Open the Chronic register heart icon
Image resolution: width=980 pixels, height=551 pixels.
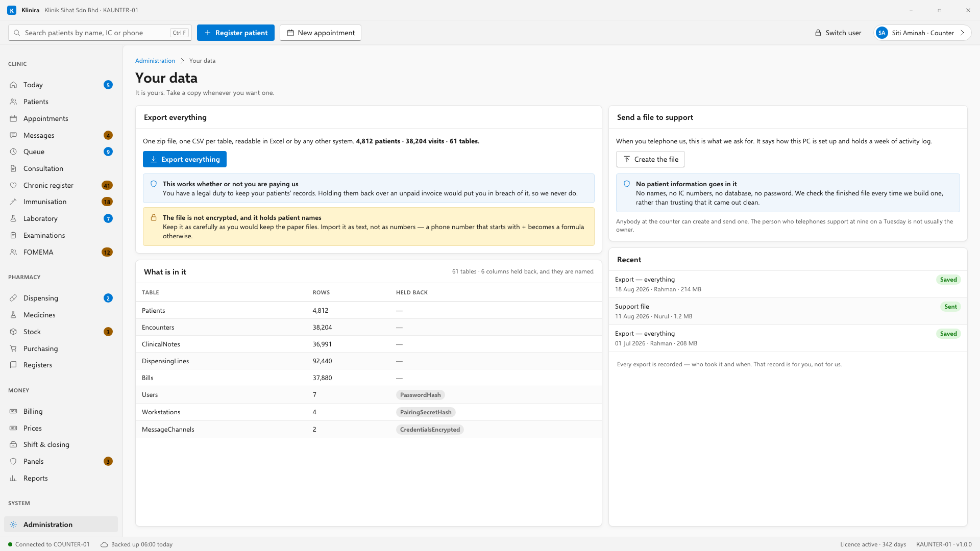point(13,185)
